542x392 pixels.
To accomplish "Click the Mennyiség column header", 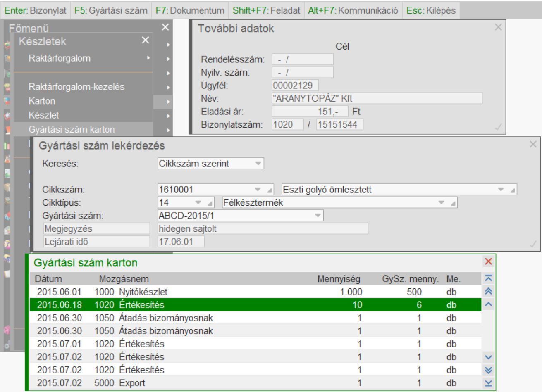I will coord(339,279).
